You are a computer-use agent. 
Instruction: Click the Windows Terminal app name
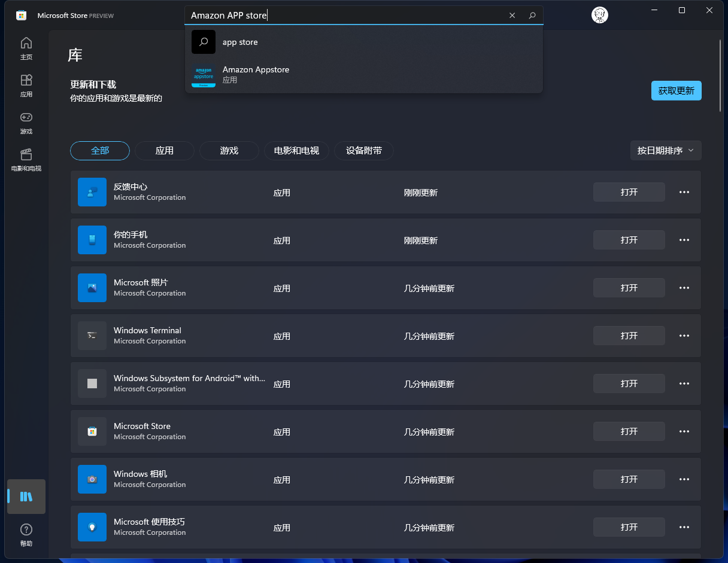pyautogui.click(x=147, y=330)
